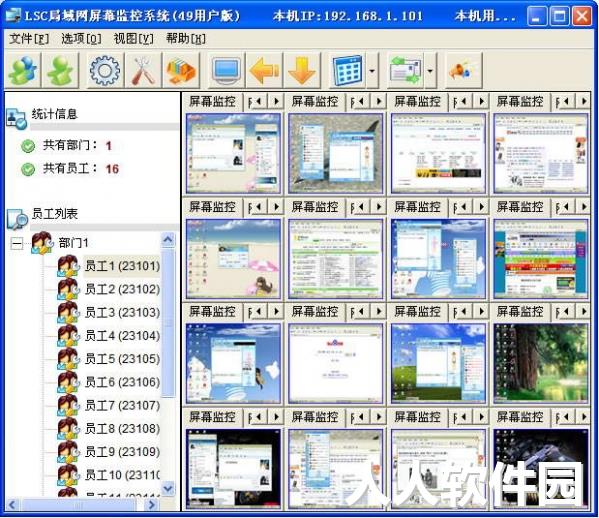Click the avatar icon of 员工9 (23109)
Image resolution: width=599 pixels, height=518 pixels.
pyautogui.click(x=68, y=452)
